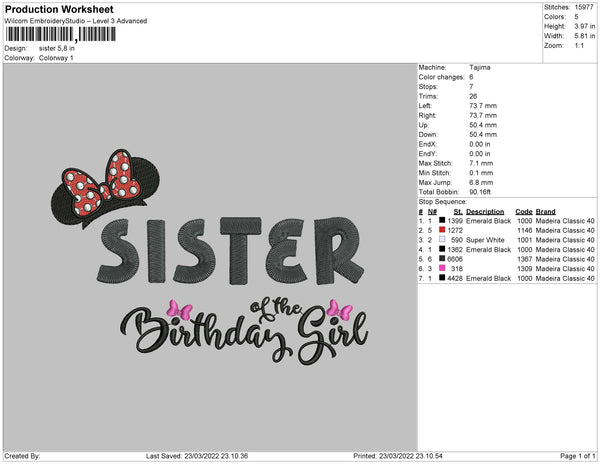This screenshot has width=600, height=464.
Task: Click the 'Description' column header
Action: pyautogui.click(x=485, y=212)
